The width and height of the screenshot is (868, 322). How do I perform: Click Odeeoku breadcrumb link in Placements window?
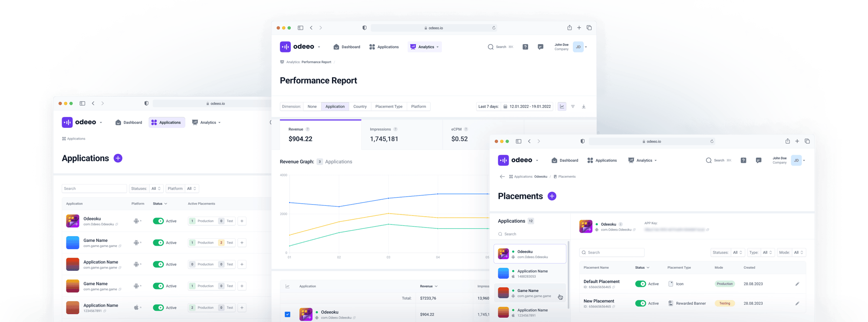tap(541, 177)
